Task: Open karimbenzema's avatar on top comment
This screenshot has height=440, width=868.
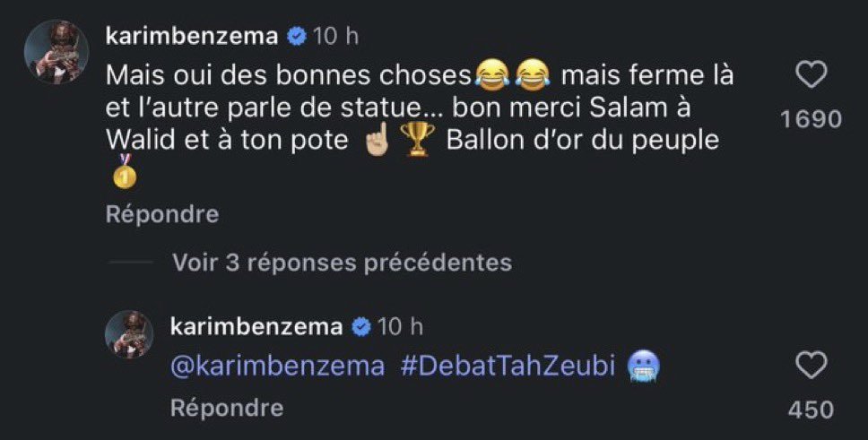Action: coord(55,52)
